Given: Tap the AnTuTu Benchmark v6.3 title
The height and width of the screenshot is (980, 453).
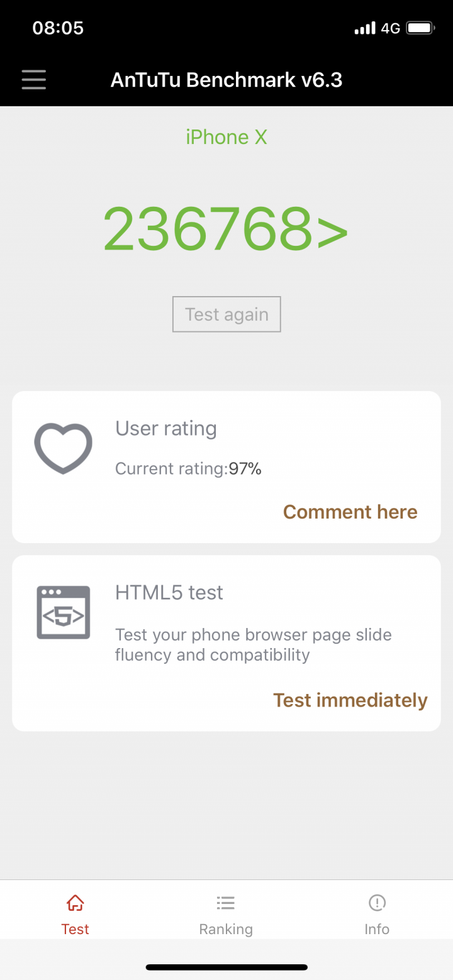Looking at the screenshot, I should (226, 80).
